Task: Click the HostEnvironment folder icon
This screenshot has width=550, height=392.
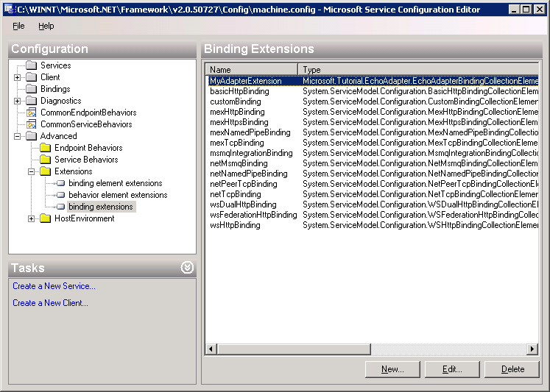Action: (46, 218)
